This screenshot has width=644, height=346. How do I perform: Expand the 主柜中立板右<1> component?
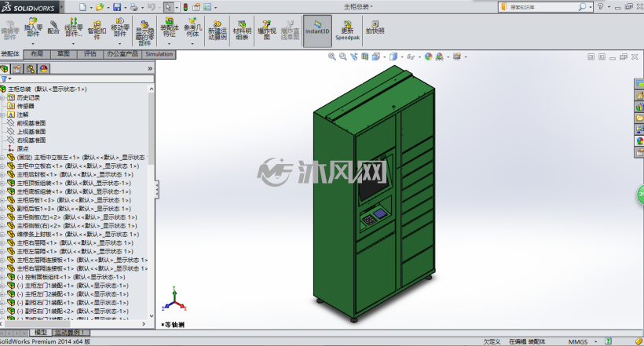(x=2, y=166)
